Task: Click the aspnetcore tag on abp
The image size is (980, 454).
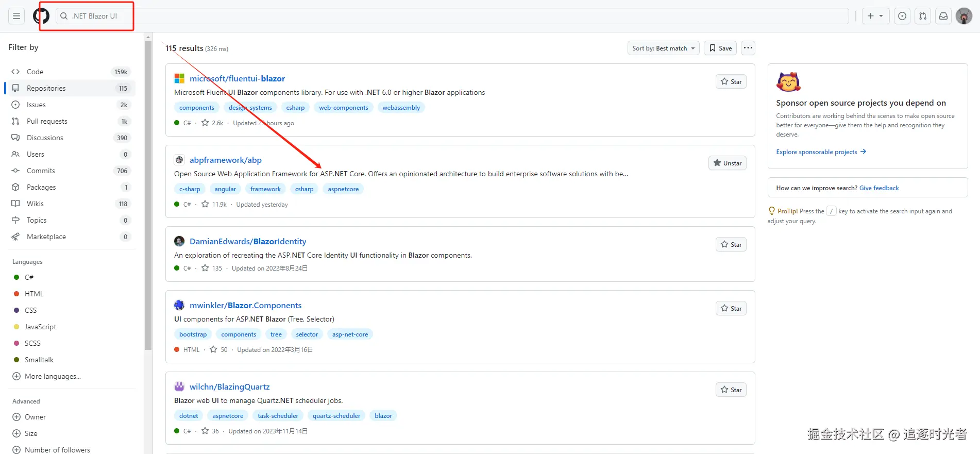Action: (343, 189)
